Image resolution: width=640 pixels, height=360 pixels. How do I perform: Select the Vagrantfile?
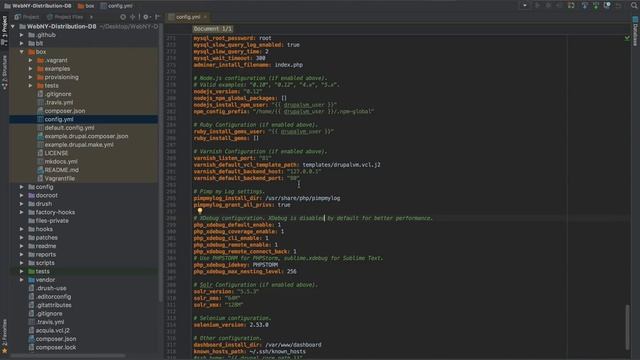click(x=56, y=178)
